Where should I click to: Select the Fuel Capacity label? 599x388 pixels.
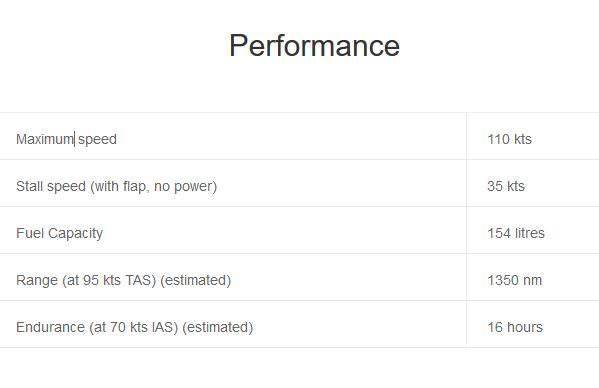pos(60,233)
